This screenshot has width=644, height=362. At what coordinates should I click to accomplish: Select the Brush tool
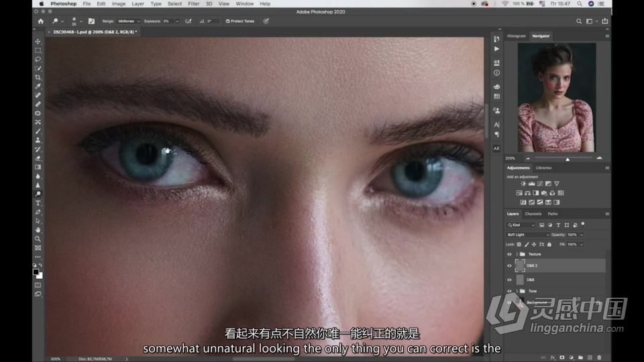(x=38, y=131)
